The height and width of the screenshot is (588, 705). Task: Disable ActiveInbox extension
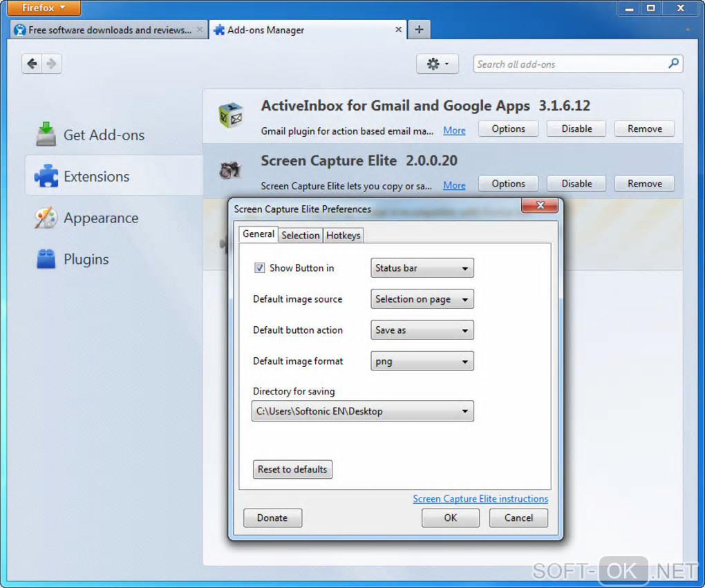(576, 129)
